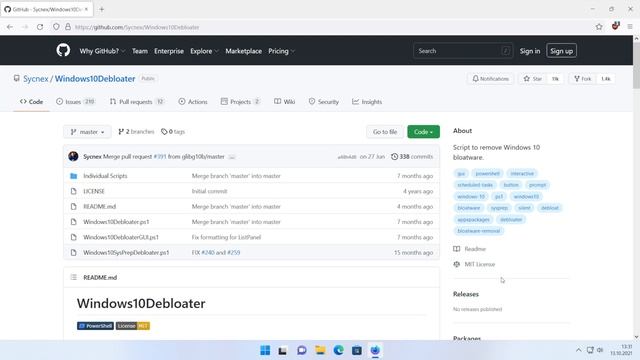Viewport: 640px width, 360px height.
Task: Click the GitHub logo icon
Action: 63,51
